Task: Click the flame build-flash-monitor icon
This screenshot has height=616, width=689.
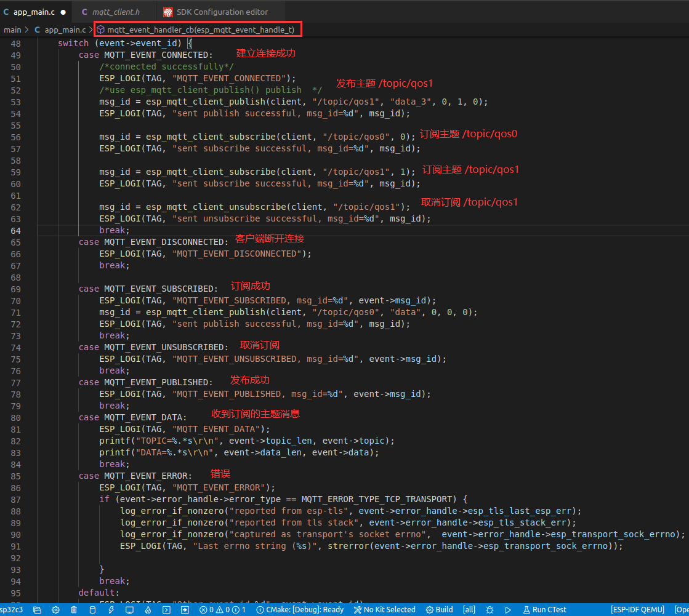Action: [x=148, y=610]
